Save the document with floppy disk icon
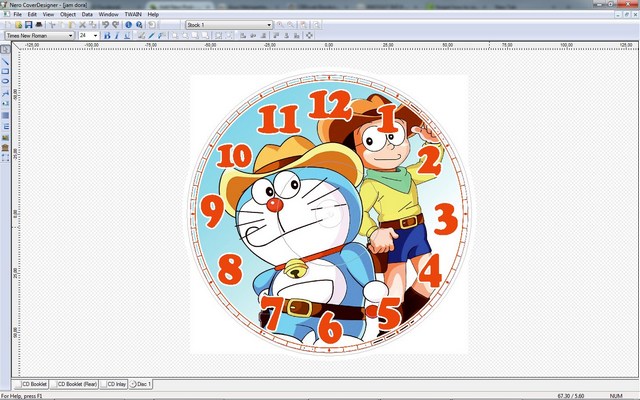This screenshot has height=400, width=640. point(28,25)
